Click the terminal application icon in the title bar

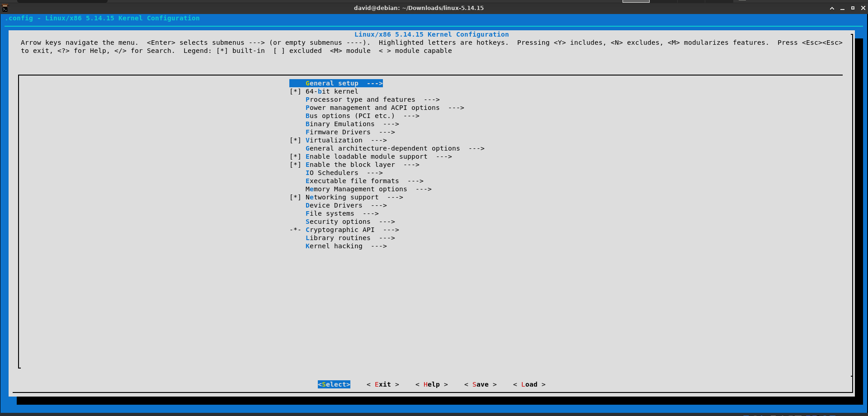pos(5,8)
